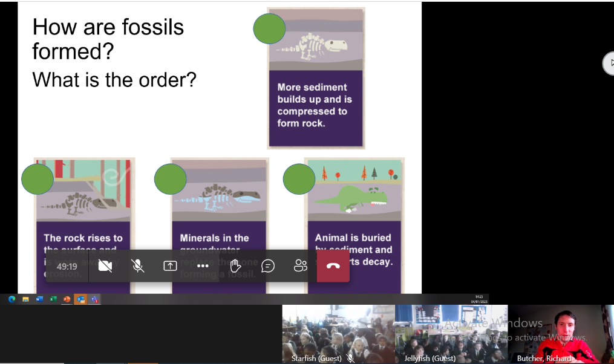
Task: Open Microsoft Edge from the taskbar
Action: coord(11,299)
